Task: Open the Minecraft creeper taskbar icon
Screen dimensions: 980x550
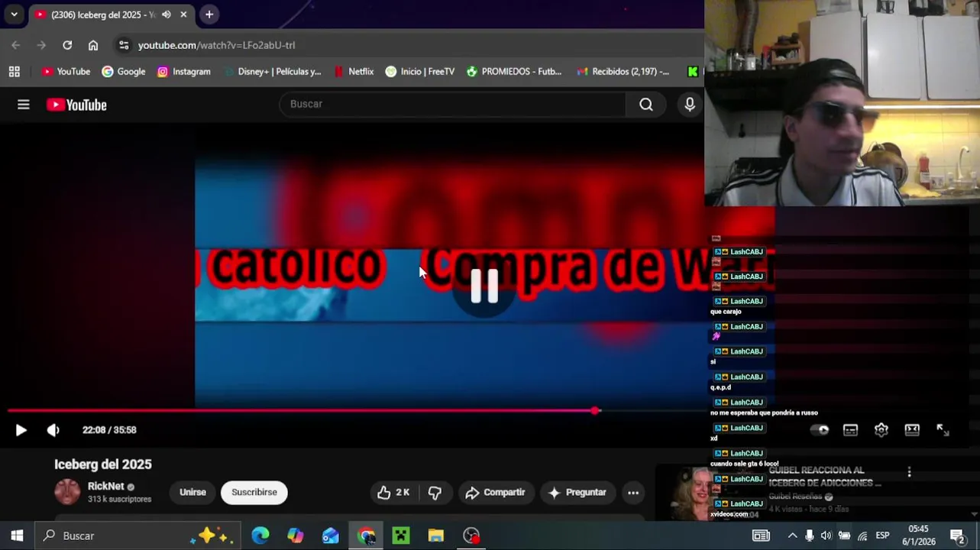Action: coord(401,535)
